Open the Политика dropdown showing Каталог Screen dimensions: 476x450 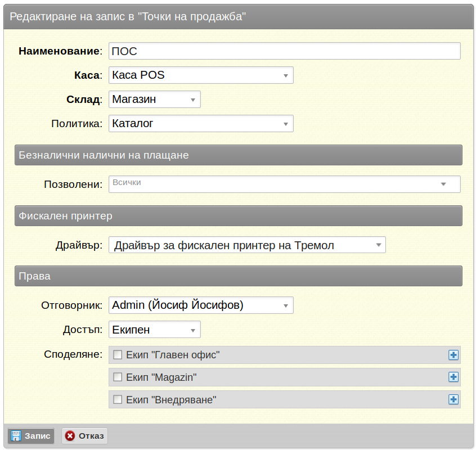pyautogui.click(x=201, y=124)
